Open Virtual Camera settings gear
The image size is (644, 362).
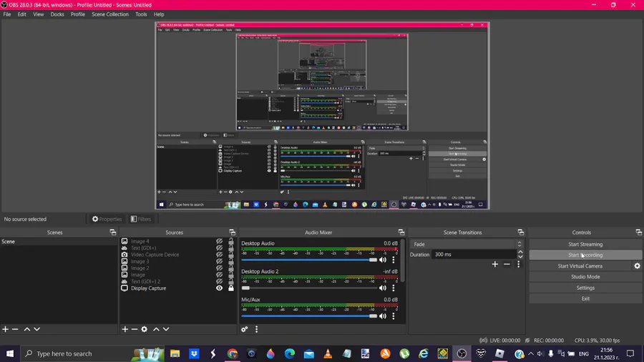(637, 266)
